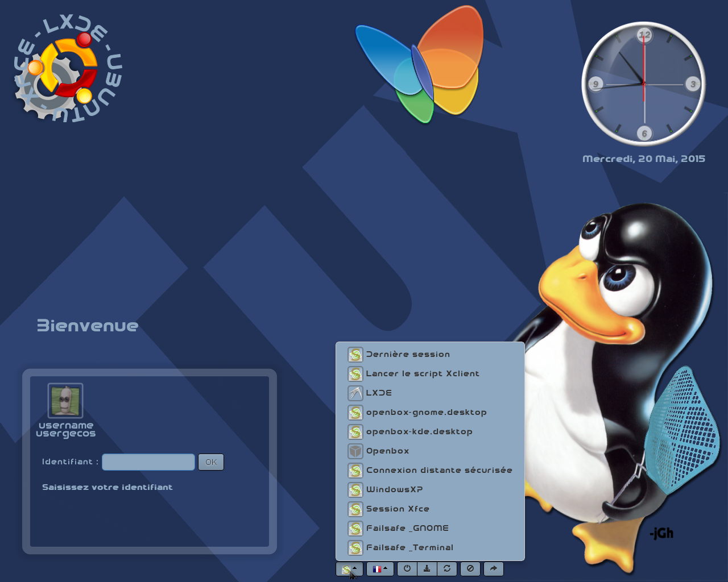Select openbox-kde.desktop session
Image resolution: width=728 pixels, height=582 pixels.
(x=430, y=432)
